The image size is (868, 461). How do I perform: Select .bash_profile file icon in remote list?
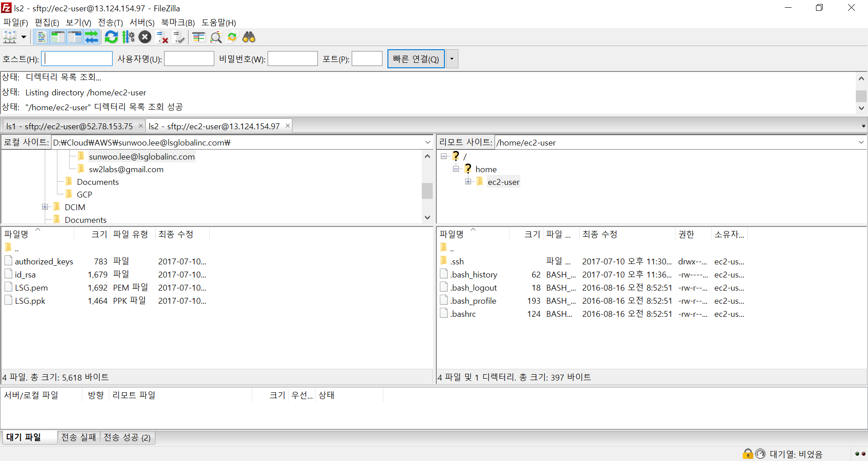(443, 300)
